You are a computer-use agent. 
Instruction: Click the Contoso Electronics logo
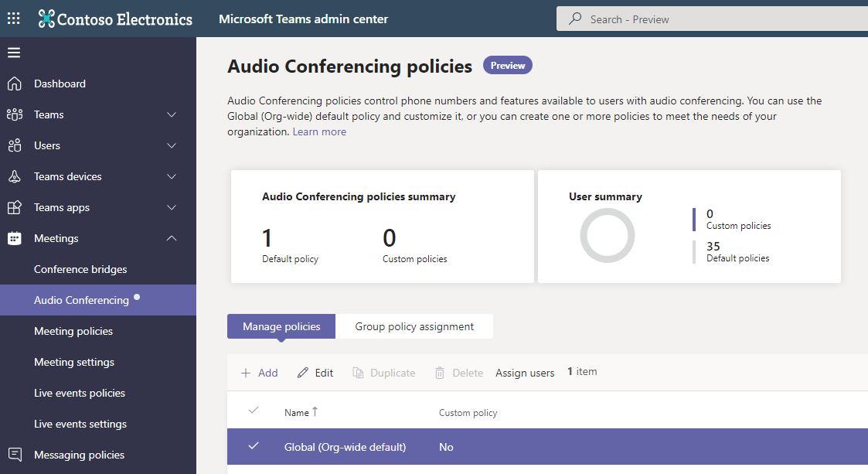(115, 19)
